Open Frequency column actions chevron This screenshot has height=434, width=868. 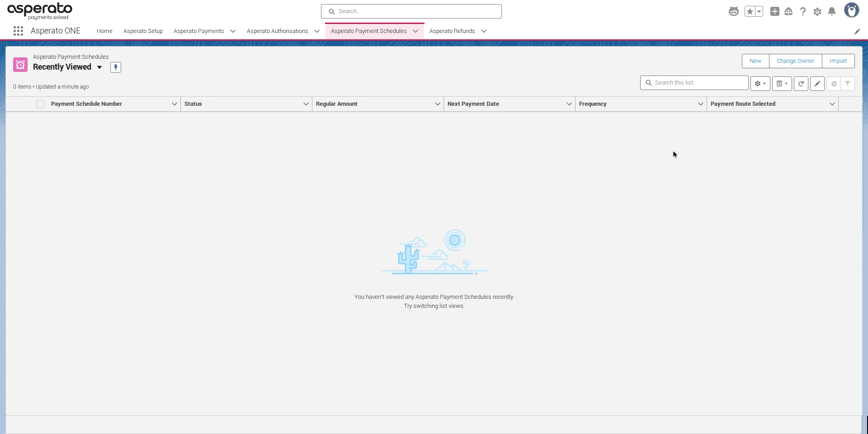(x=701, y=104)
